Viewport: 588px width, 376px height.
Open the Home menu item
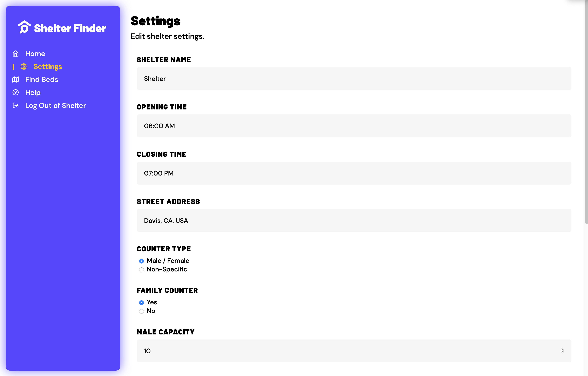[35, 54]
